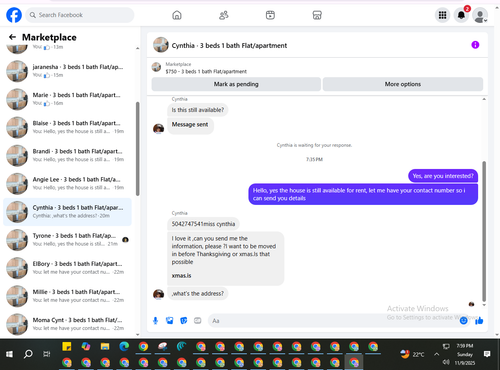Screen dimensions: 500x370
Task: Click the sticker picker icon
Action: pos(184,321)
